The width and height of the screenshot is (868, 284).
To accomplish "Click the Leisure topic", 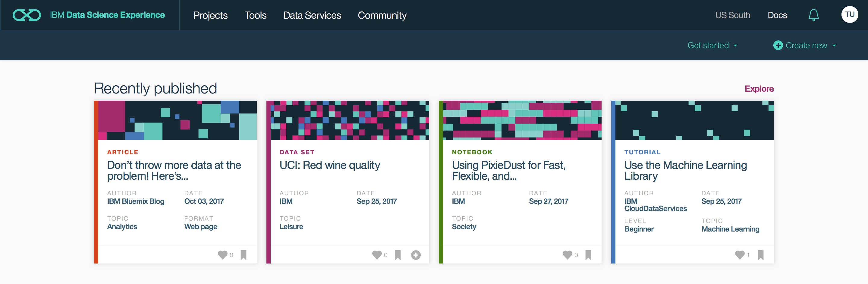I will 291,227.
